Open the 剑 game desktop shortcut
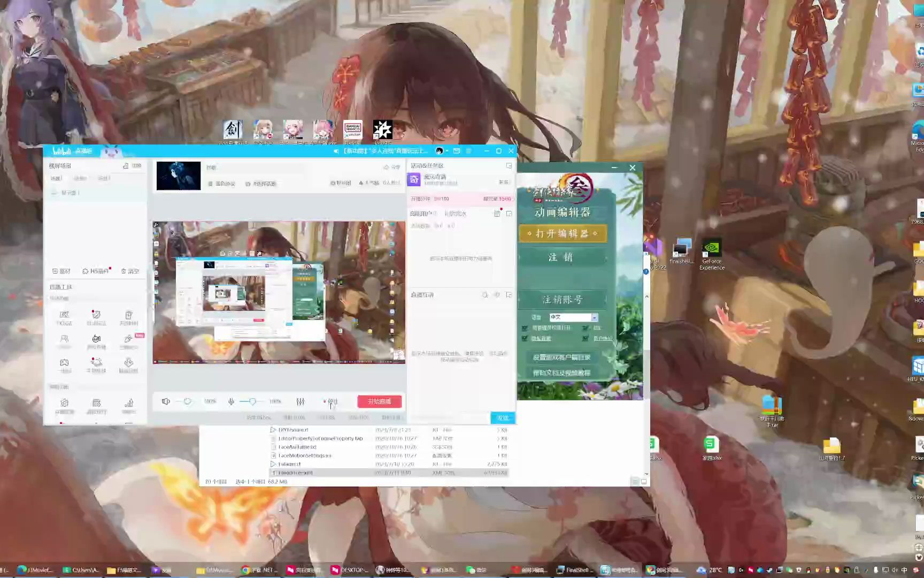Viewport: 924px width, 578px height. tap(233, 132)
